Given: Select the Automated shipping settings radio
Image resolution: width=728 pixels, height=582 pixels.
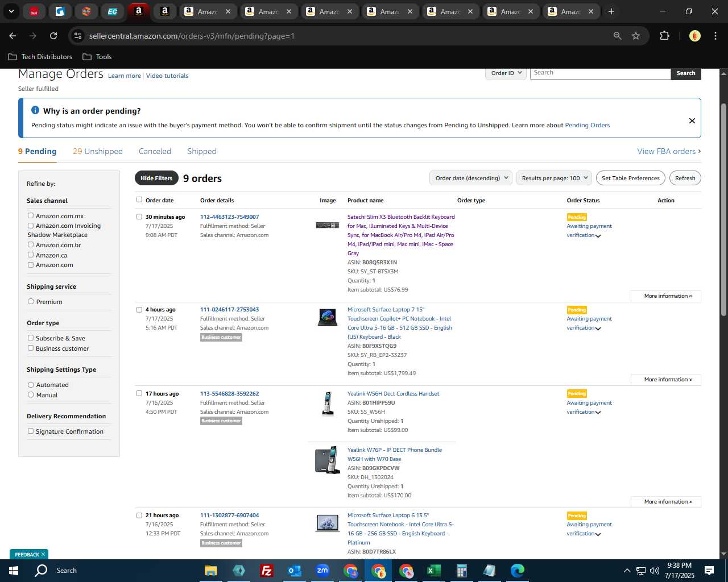Looking at the screenshot, I should [31, 385].
